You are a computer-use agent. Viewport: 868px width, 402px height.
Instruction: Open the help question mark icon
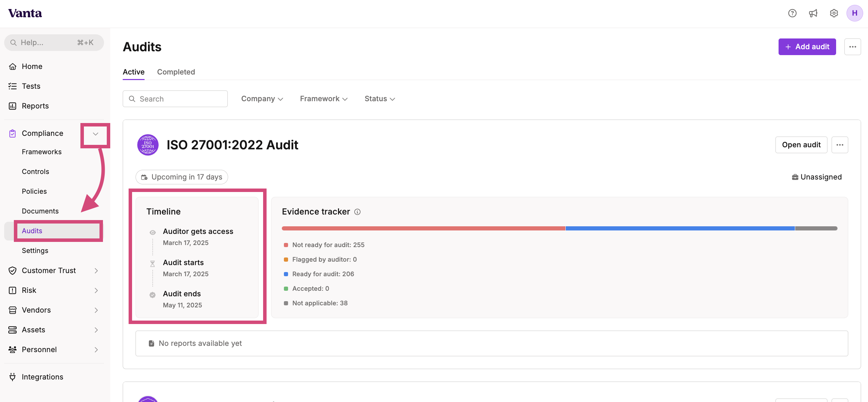(x=792, y=13)
